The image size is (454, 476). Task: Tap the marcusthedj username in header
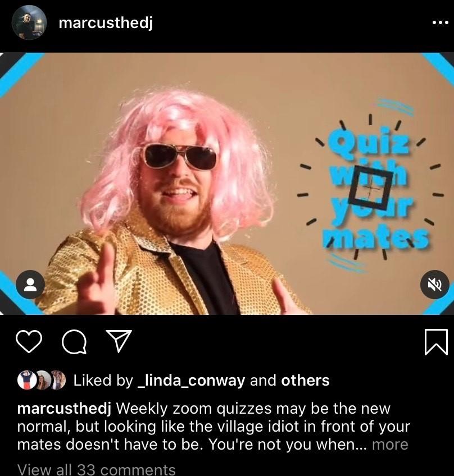tap(106, 23)
